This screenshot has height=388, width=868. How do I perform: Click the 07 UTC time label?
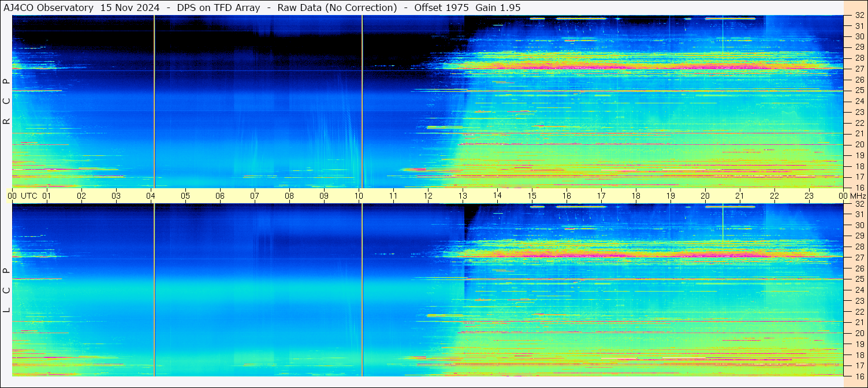254,196
